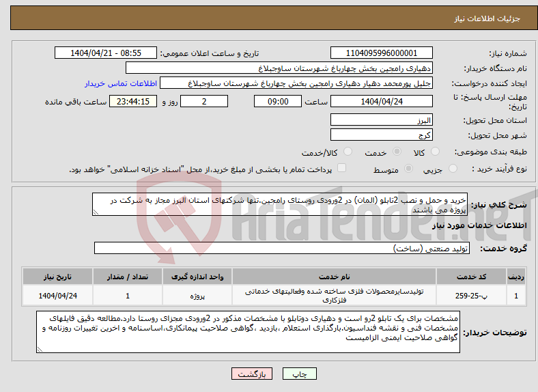The width and height of the screenshot is (538, 392).
Task: Click the بازگشت back button
Action: click(x=252, y=374)
